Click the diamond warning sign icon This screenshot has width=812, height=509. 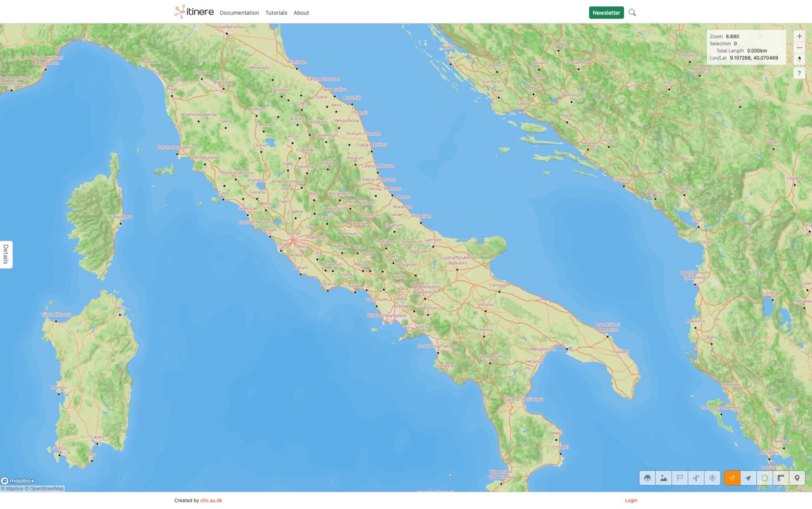[x=712, y=478]
